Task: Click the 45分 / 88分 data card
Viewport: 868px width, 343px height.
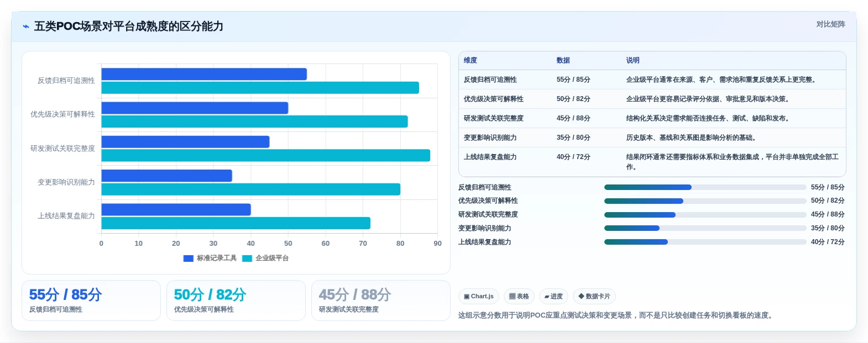Action: 381,300
